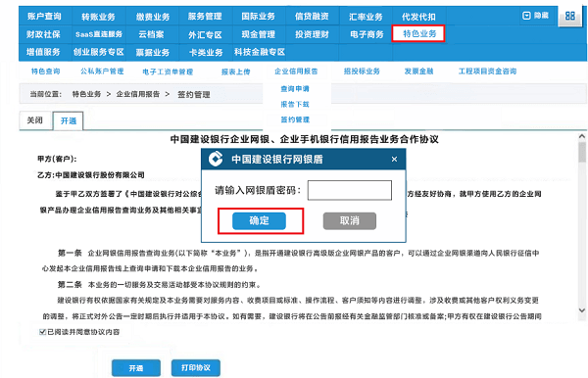588x378 pixels.
Task: Open the SaaS直连服务 menu
Action: [x=99, y=34]
